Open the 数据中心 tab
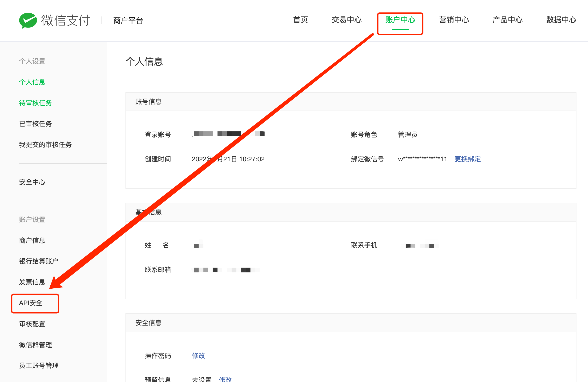Image resolution: width=588 pixels, height=382 pixels. pos(561,20)
